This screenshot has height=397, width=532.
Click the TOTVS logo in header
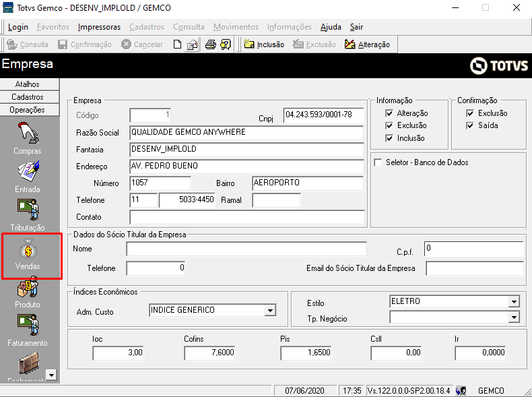499,65
